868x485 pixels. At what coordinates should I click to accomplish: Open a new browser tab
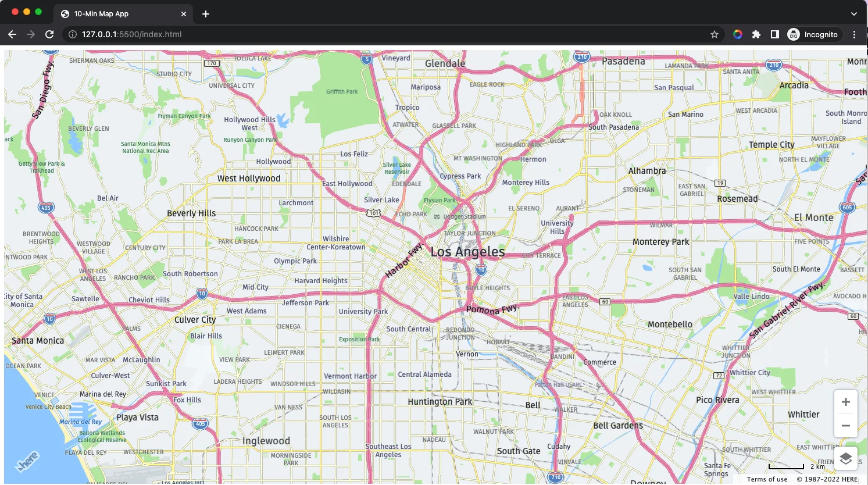coord(205,13)
